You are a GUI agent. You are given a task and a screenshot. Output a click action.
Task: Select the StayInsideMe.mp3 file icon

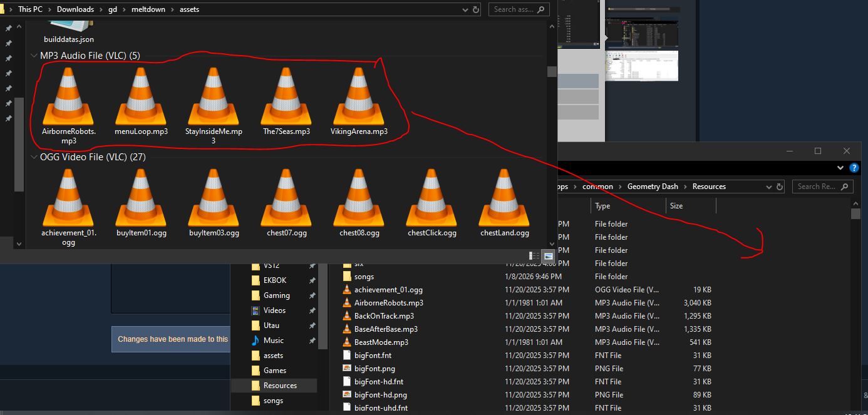[x=214, y=96]
